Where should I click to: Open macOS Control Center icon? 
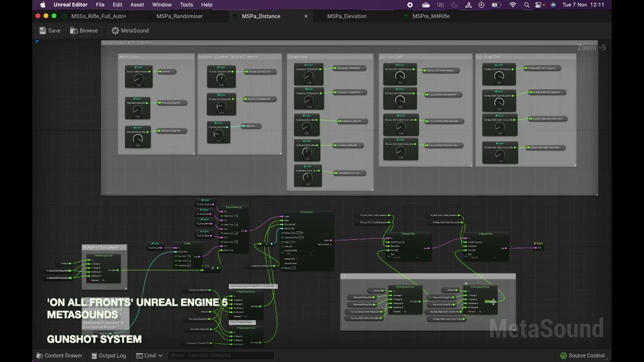(539, 5)
